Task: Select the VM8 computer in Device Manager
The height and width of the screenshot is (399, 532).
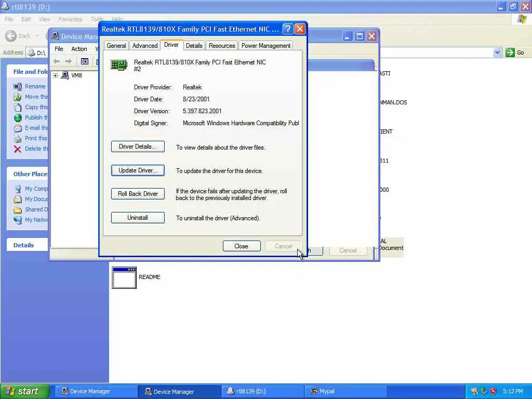Action: point(76,75)
